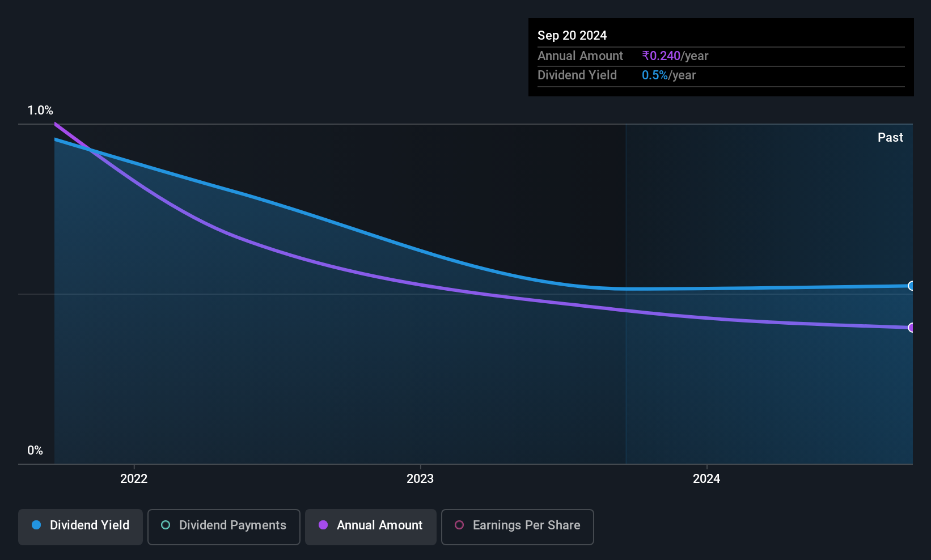
Task: Select the blue Dividend Yield endpoint marker
Action: click(912, 286)
